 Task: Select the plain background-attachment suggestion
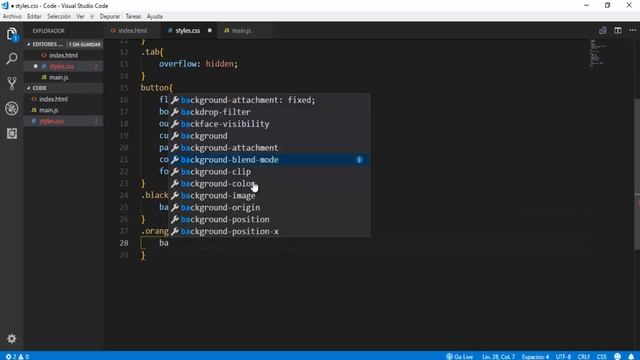tap(270, 148)
